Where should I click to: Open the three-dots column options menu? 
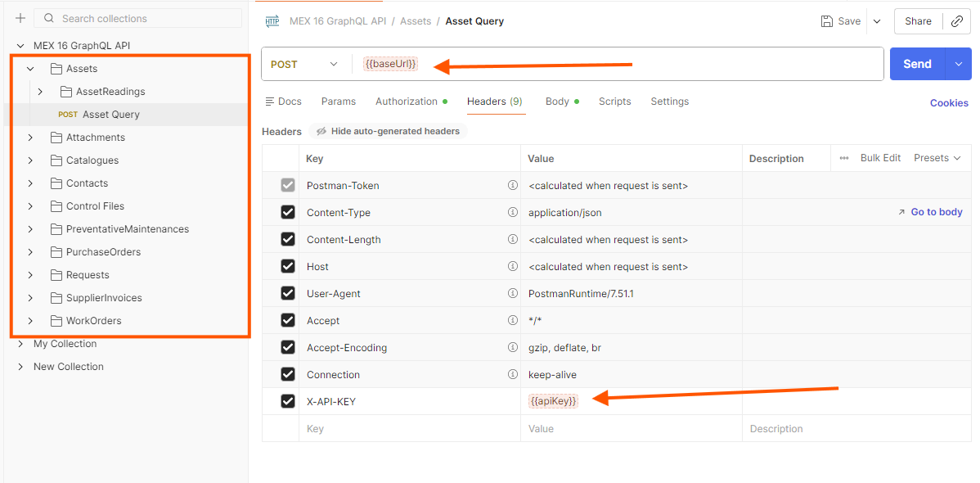pos(844,158)
